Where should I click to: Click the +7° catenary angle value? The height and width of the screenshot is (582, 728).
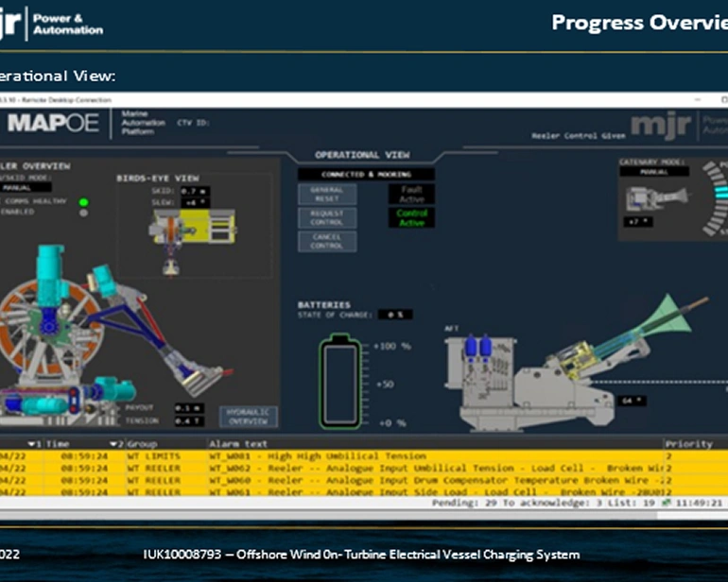point(638,222)
